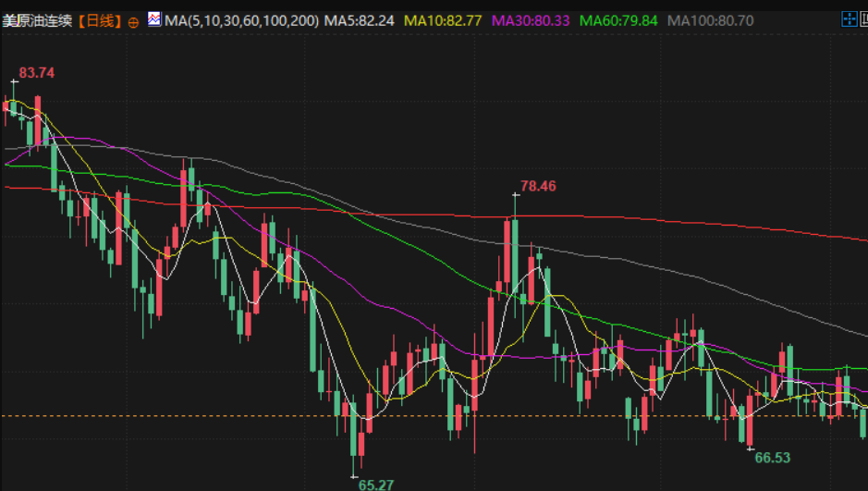Click the blue grid layout icon at top right

849,19
